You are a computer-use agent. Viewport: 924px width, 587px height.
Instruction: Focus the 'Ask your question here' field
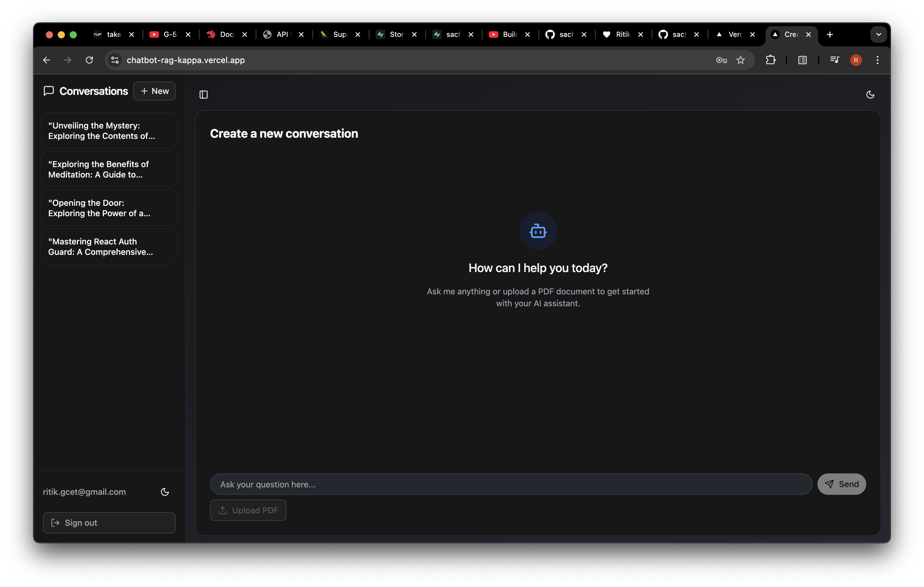pyautogui.click(x=511, y=484)
